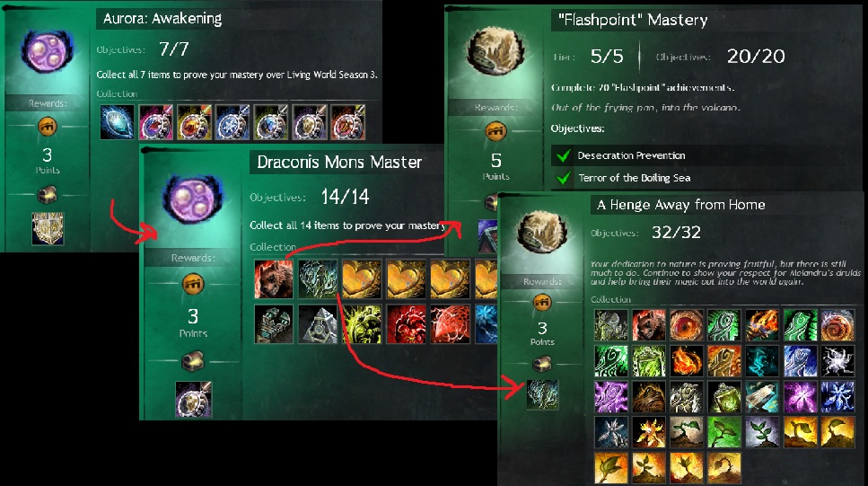Select the Draconis Mons Master orb icon
Viewport: 868px width, 486px height.
[x=193, y=199]
